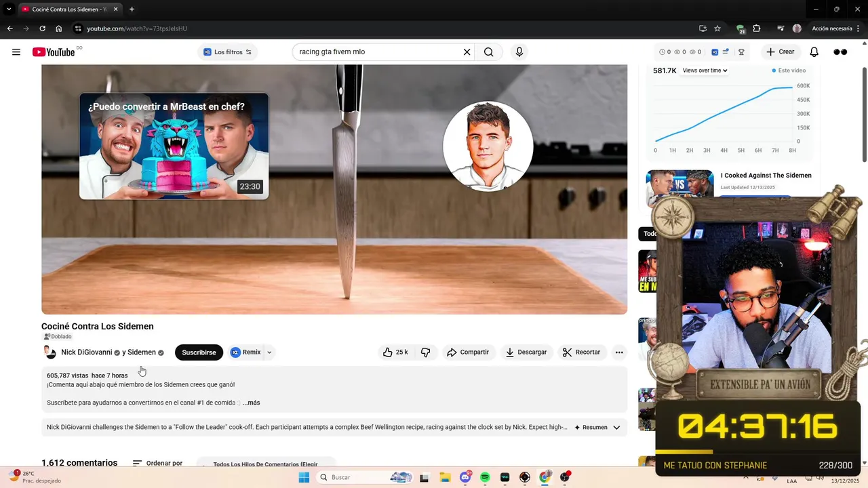Click the blue vidIQ logo in toolbar
This screenshot has width=868, height=488.
[715, 52]
